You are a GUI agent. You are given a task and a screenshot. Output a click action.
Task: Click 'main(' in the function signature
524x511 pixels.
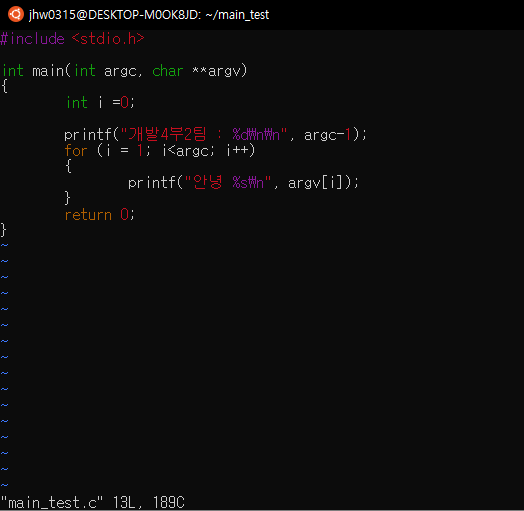51,71
